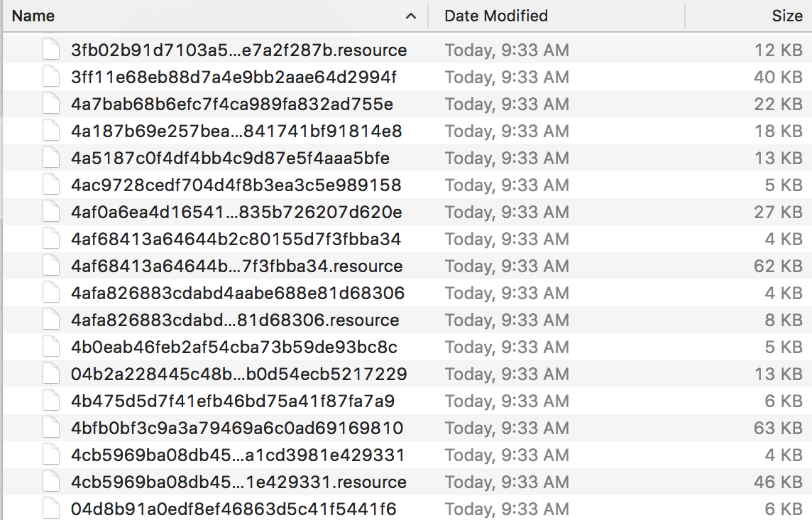Click file icon for 4a5187c0f4df4bb4c9d87e5f4aaa5bfe
The image size is (812, 520).
[x=51, y=158]
